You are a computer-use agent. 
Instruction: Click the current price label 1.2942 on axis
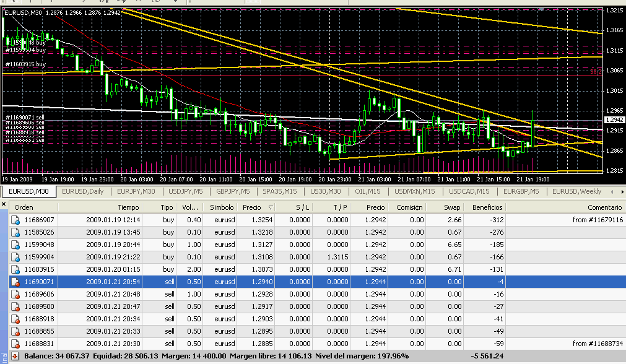pyautogui.click(x=614, y=119)
